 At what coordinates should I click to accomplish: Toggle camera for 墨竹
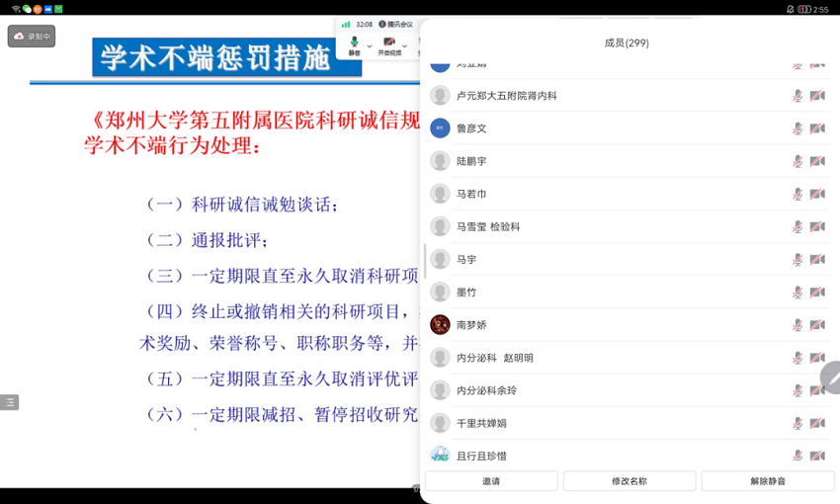817,293
